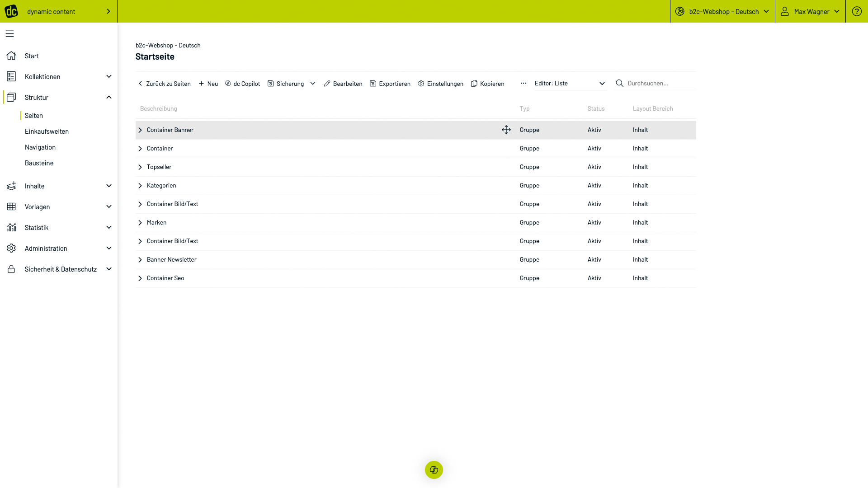Select Seiten in the sidebar

coord(34,116)
